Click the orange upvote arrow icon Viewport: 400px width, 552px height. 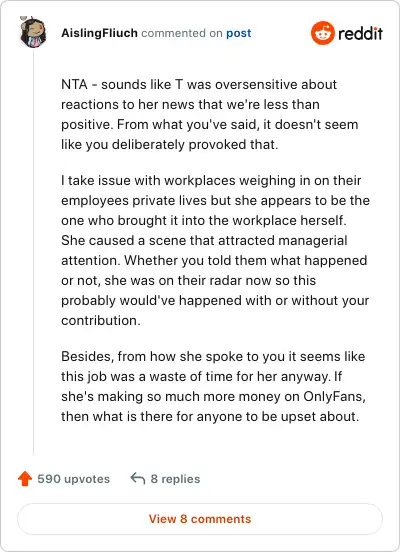(x=25, y=479)
